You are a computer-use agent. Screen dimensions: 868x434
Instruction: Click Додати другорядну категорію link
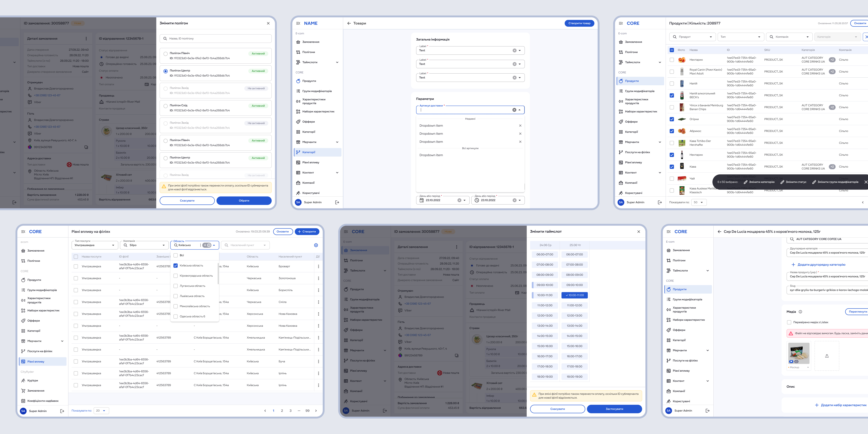click(x=818, y=265)
